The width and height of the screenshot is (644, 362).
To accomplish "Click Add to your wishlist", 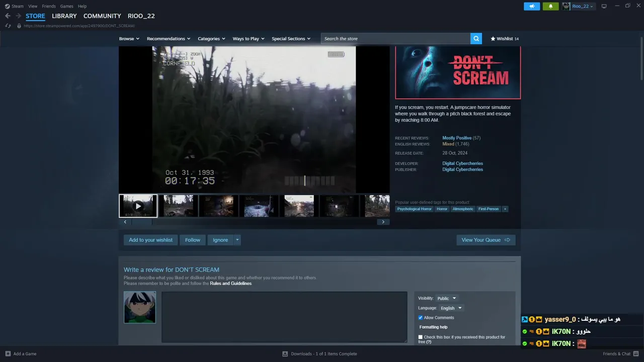I will pos(150,240).
